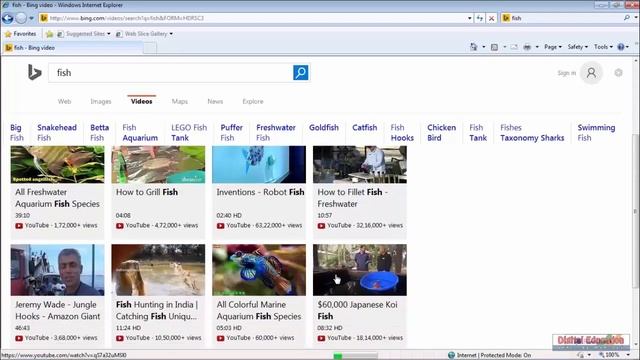640x360 pixels.
Task: Switch to the Images search tab
Action: pos(101,101)
